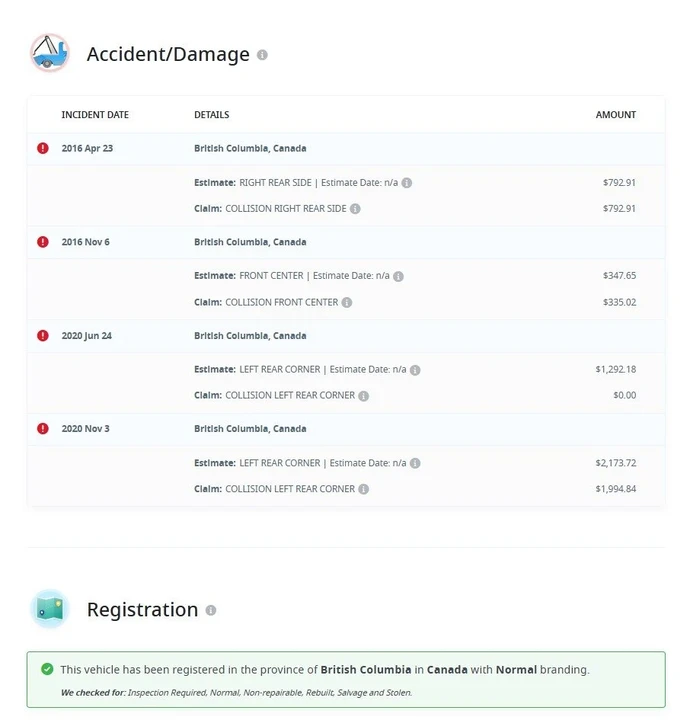Click the map Registration section icon

coord(50,609)
